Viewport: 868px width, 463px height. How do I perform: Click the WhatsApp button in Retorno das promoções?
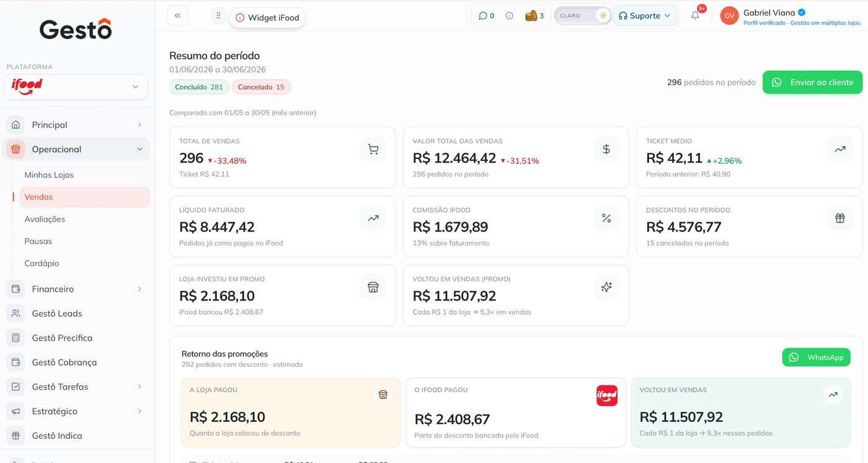click(816, 357)
